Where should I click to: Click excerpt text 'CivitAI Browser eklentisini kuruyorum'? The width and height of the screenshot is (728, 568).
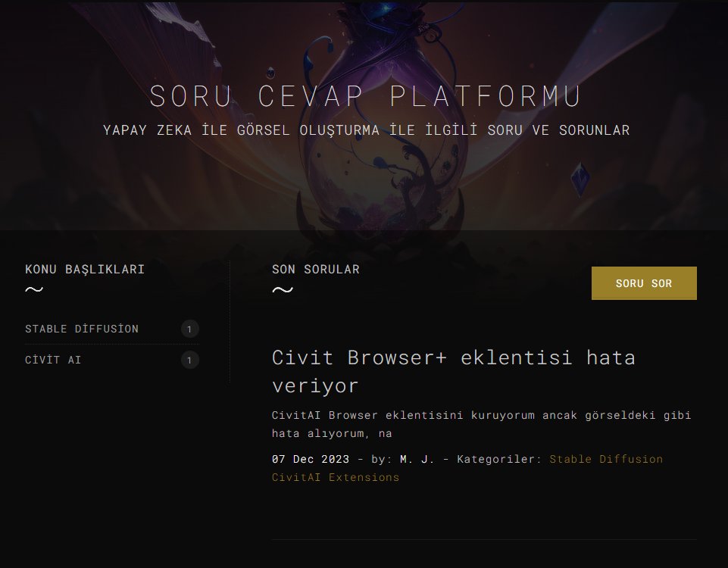pos(403,415)
